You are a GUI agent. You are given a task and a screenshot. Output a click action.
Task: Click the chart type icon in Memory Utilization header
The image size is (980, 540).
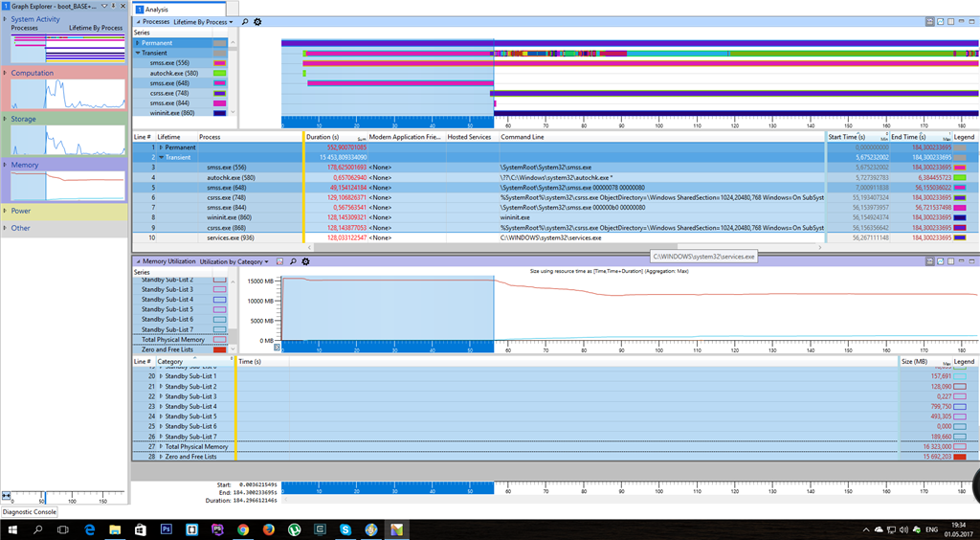point(280,261)
